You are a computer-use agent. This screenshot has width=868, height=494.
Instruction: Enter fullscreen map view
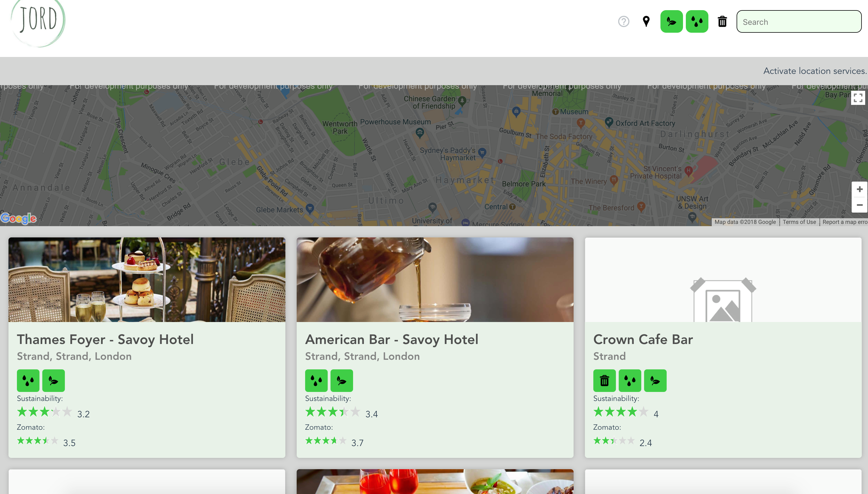[x=858, y=98]
